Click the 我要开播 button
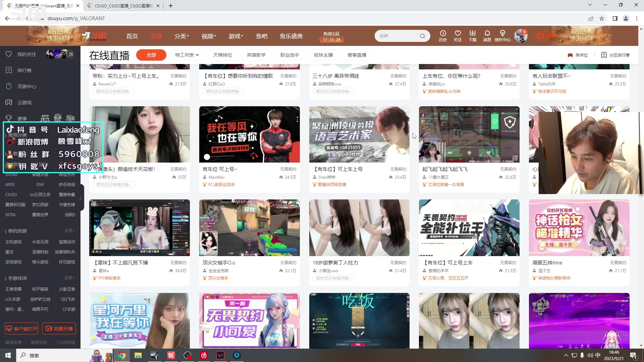This screenshot has width=644, height=362. 59,329
